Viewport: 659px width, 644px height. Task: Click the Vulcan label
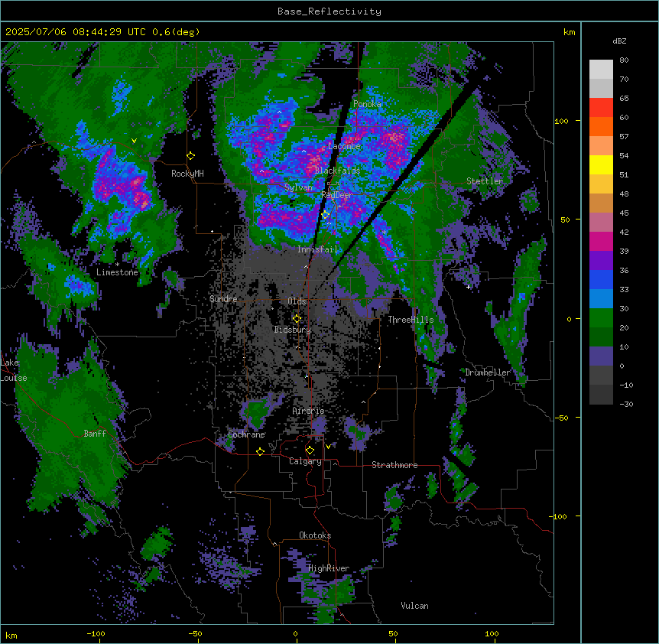click(415, 606)
